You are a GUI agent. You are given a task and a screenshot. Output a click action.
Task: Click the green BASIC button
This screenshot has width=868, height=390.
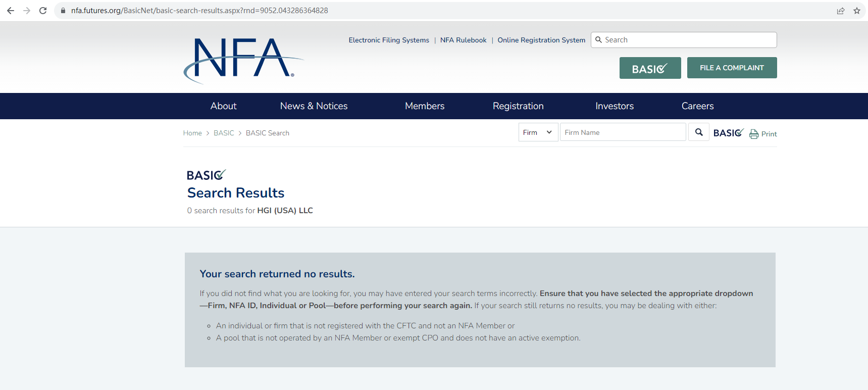tap(650, 68)
